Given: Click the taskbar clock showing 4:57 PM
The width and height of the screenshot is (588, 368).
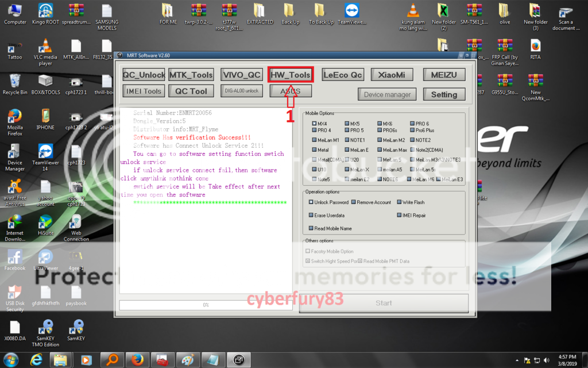Looking at the screenshot, I should click(x=567, y=359).
